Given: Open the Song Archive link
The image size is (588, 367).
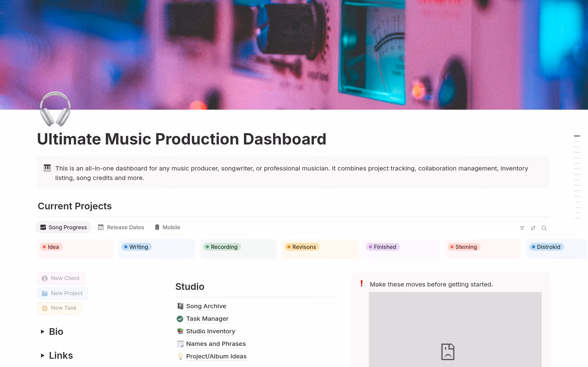Looking at the screenshot, I should pyautogui.click(x=206, y=306).
